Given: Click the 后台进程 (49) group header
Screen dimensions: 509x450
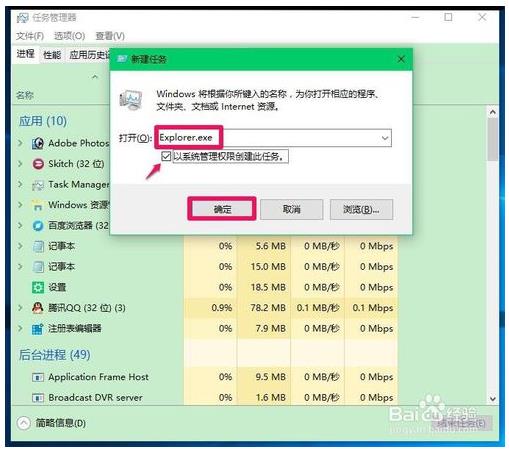Looking at the screenshot, I should [x=54, y=355].
